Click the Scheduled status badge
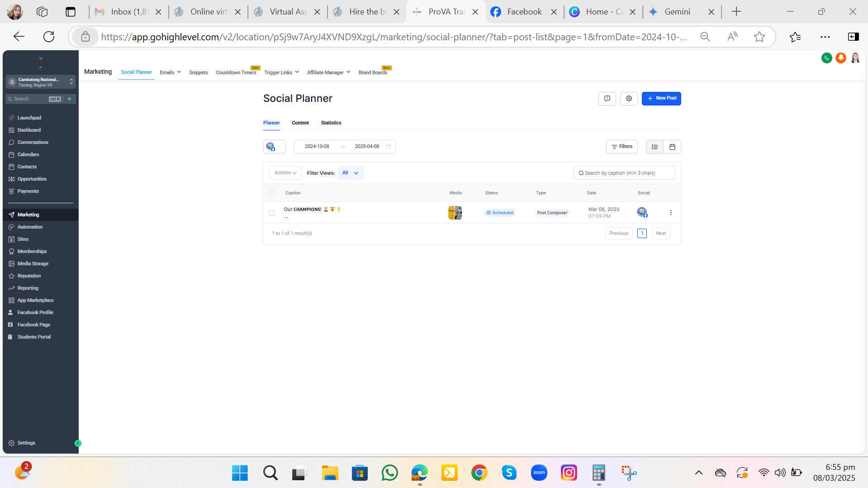This screenshot has width=868, height=488. pyautogui.click(x=500, y=213)
